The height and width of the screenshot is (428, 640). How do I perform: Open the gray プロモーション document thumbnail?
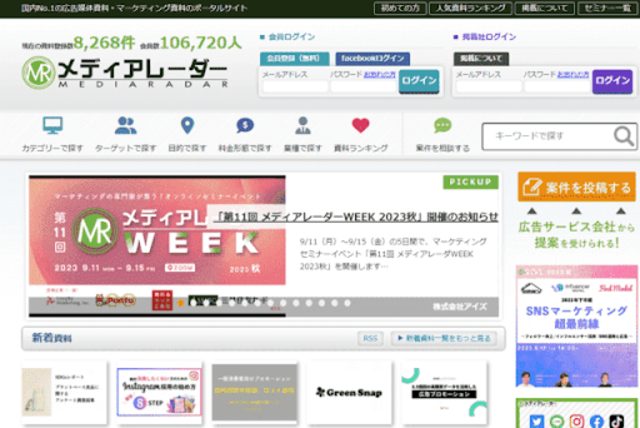point(255,392)
